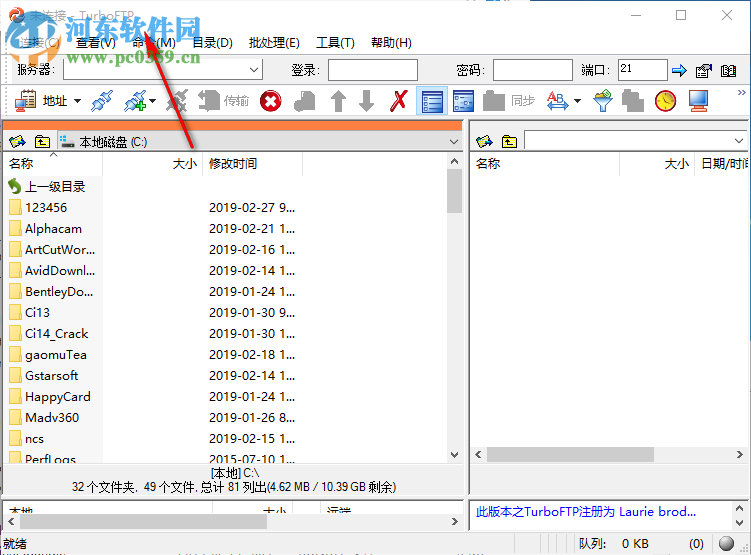Select the Alphacam folder
Screen dimensions: 751x555
46,228
